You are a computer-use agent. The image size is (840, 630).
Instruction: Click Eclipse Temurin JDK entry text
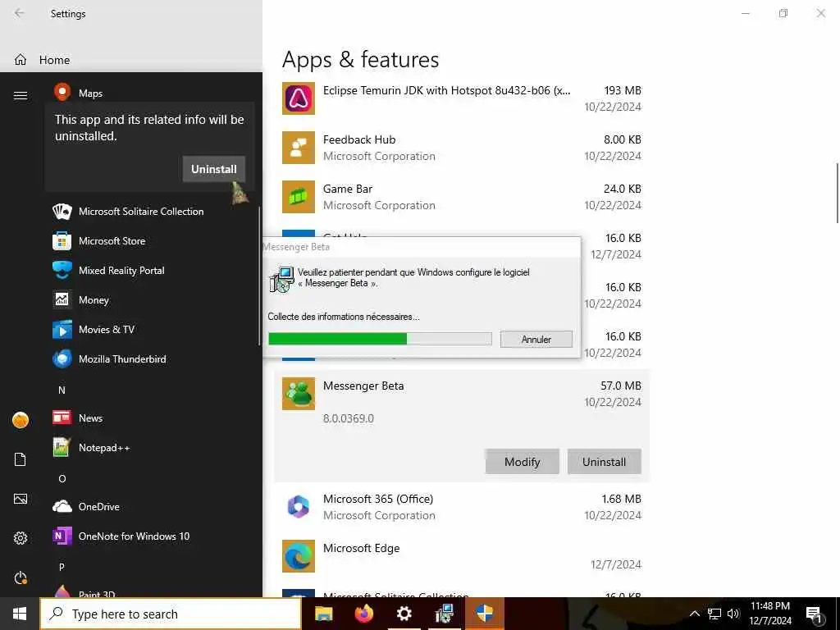(447, 90)
